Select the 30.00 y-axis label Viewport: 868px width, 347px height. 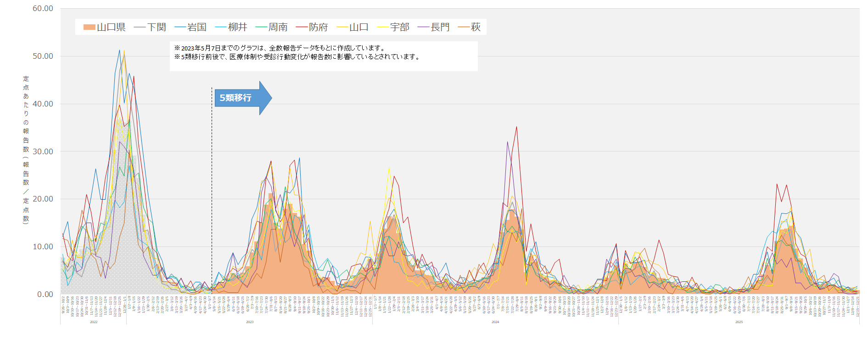(x=43, y=151)
